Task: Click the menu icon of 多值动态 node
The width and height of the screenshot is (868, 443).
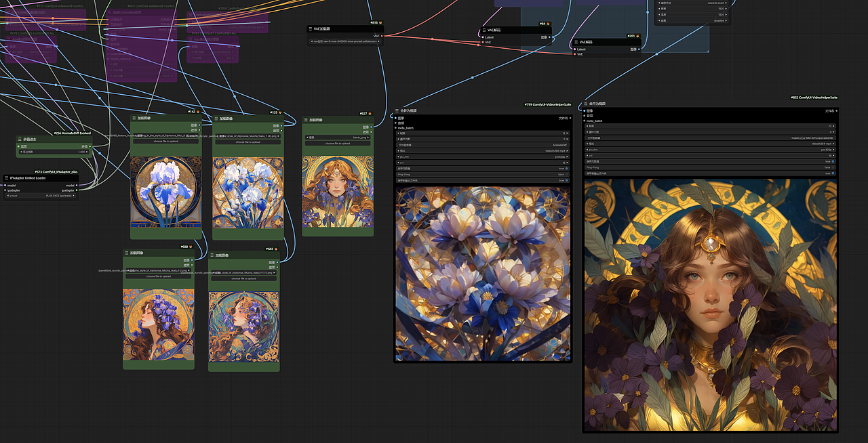Action: pyautogui.click(x=20, y=140)
